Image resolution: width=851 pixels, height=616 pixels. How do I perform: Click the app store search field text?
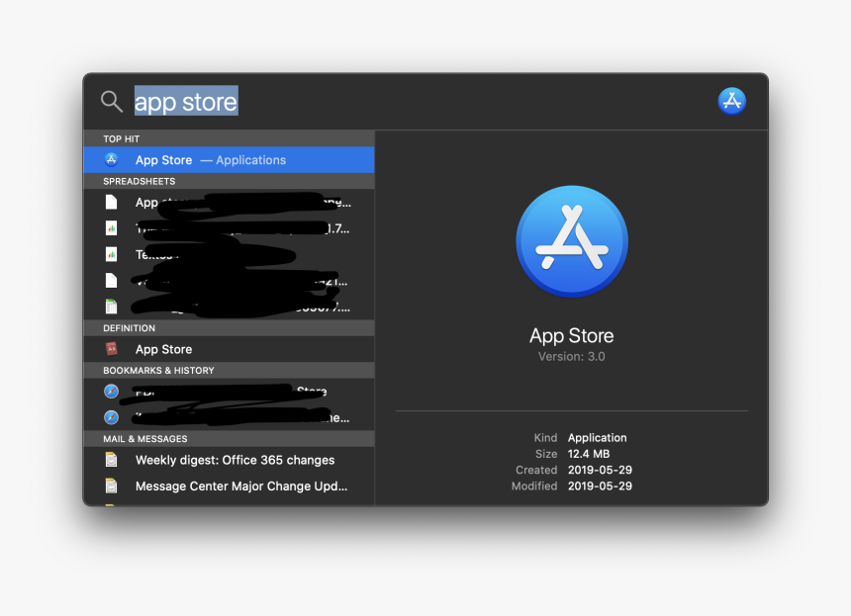pyautogui.click(x=186, y=102)
